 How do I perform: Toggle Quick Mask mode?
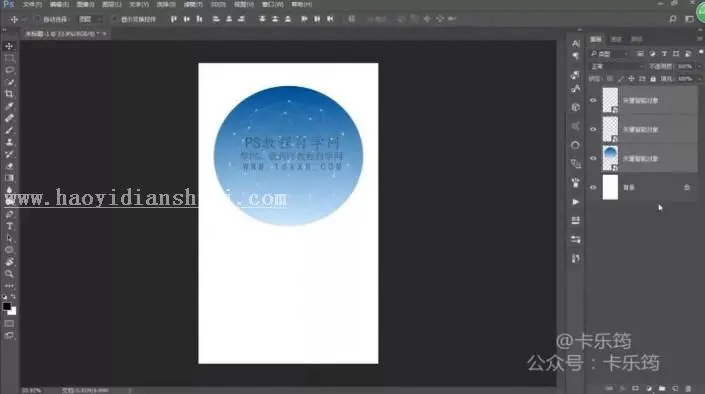click(x=9, y=323)
